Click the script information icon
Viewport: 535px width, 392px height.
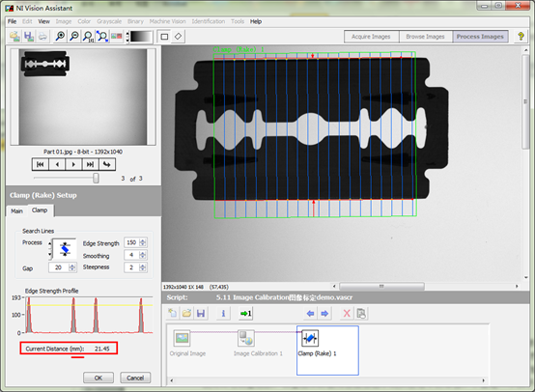[x=223, y=313]
